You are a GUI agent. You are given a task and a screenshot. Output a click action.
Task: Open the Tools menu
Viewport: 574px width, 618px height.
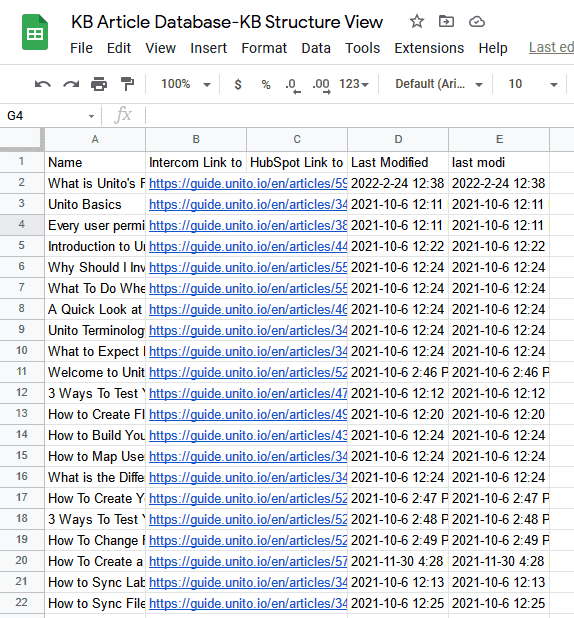click(x=362, y=48)
